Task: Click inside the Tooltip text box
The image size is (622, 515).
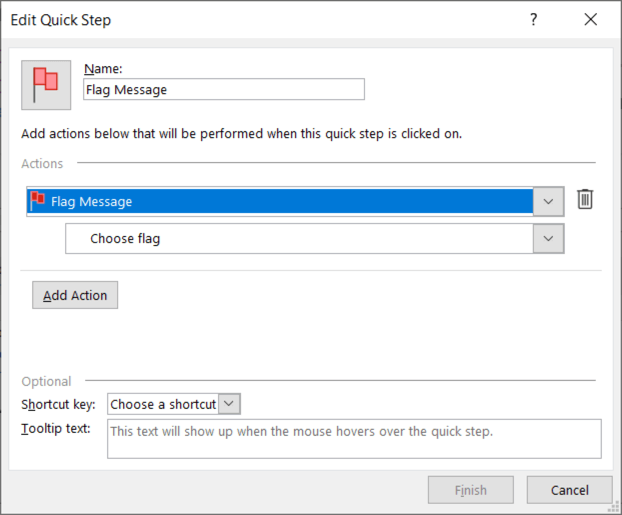Action: pyautogui.click(x=354, y=438)
